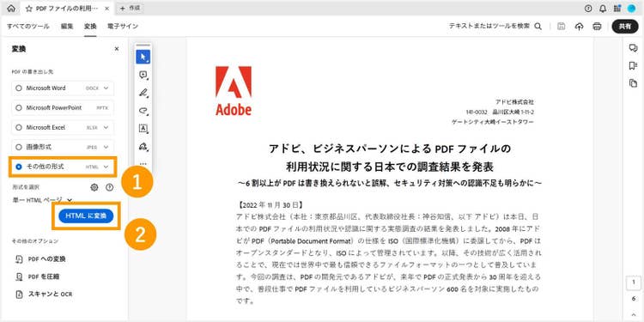The width and height of the screenshot is (644, 322).
Task: Switch to the 変換 tab
Action: [x=90, y=27]
